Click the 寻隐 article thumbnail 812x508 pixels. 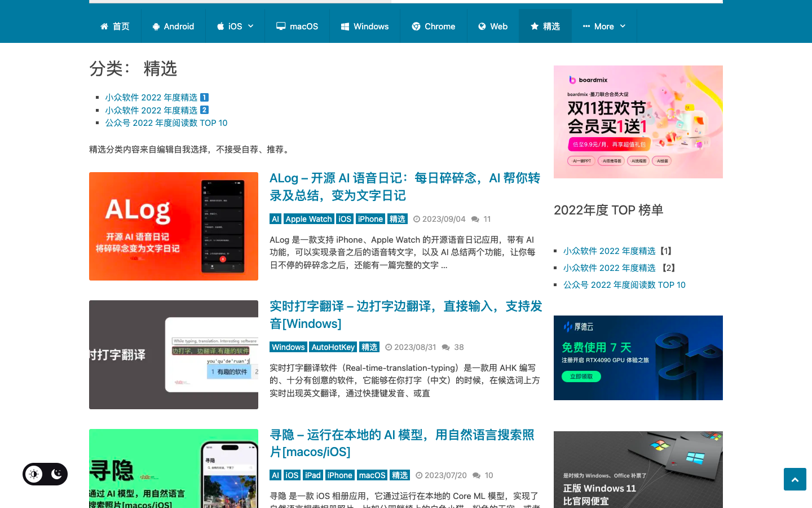pos(174,468)
